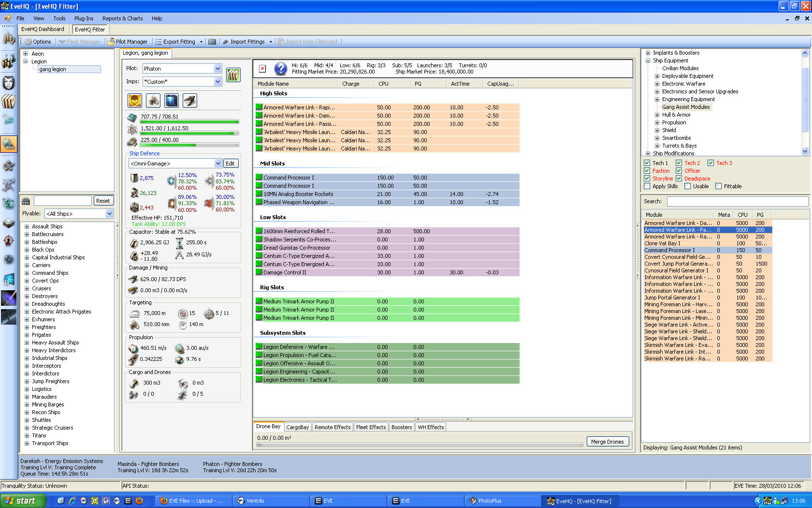Click the satellite dish icon button
The width and height of the screenshot is (812, 508).
pyautogui.click(x=153, y=100)
